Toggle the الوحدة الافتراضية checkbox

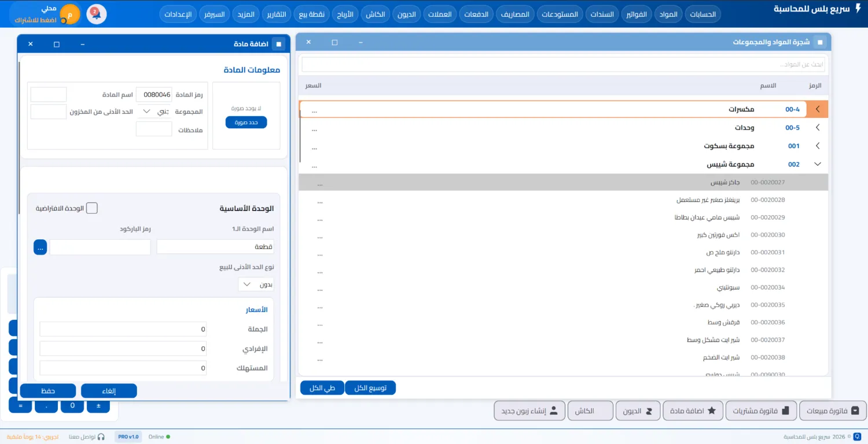coord(91,208)
